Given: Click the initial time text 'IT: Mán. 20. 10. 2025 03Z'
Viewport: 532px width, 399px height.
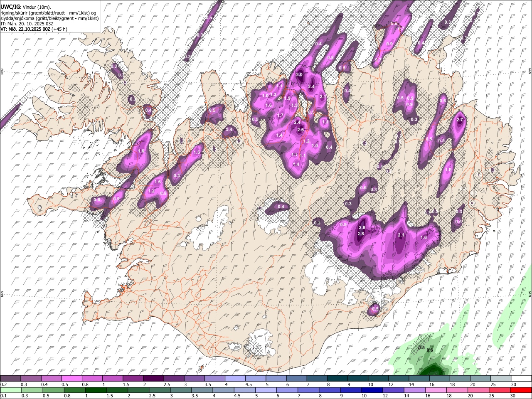Looking at the screenshot, I should (27, 24).
